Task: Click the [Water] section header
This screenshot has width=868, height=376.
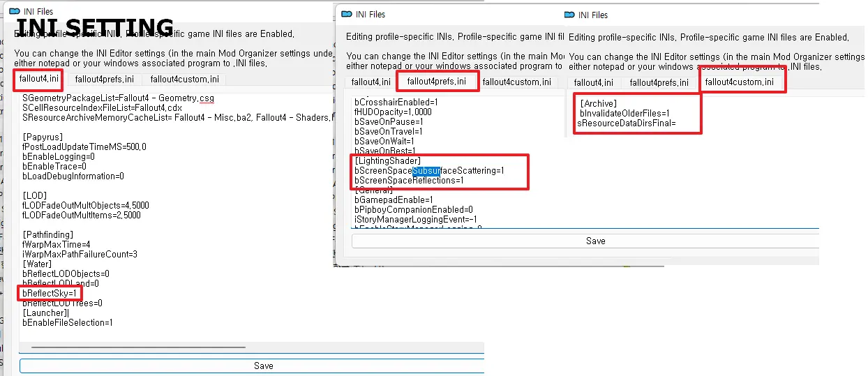Action: [x=37, y=264]
